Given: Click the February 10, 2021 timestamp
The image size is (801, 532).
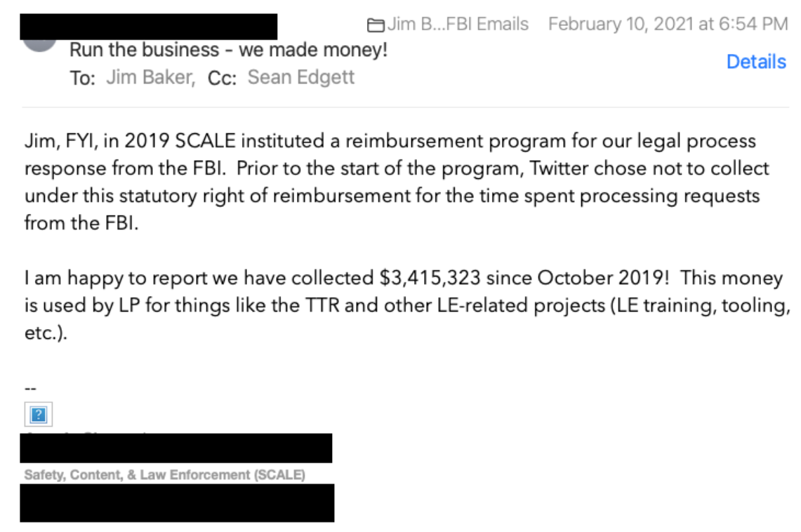Looking at the screenshot, I should tap(668, 25).
